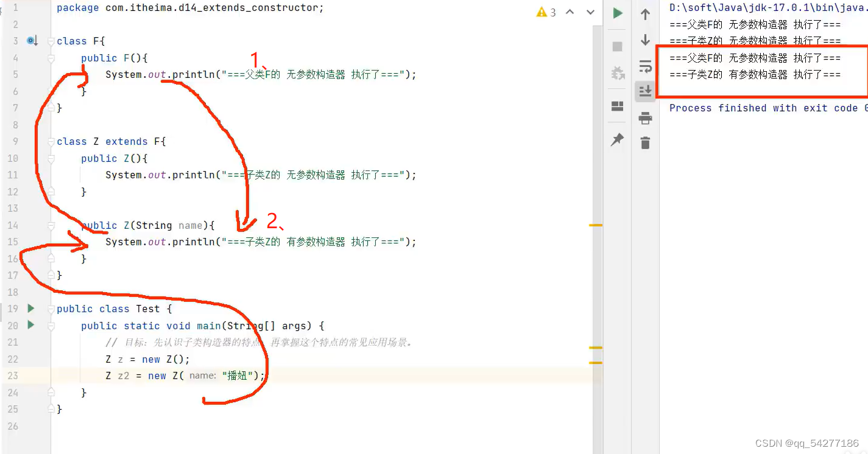Click the closing fold marker on line 7
868x454 pixels.
click(x=51, y=108)
